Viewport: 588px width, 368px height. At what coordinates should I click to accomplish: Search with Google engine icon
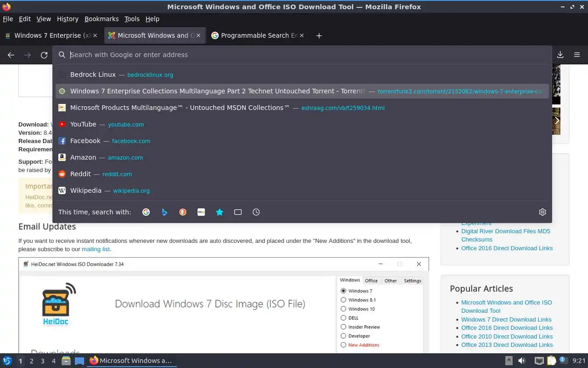point(146,212)
